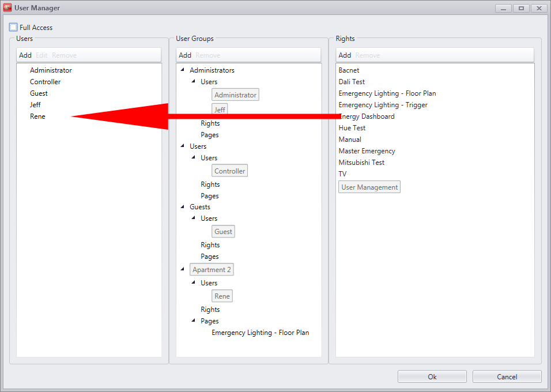Select Emergency Lighting - Floor Plan under Apartment 2 Pages
The image size is (551, 392).
click(x=261, y=333)
